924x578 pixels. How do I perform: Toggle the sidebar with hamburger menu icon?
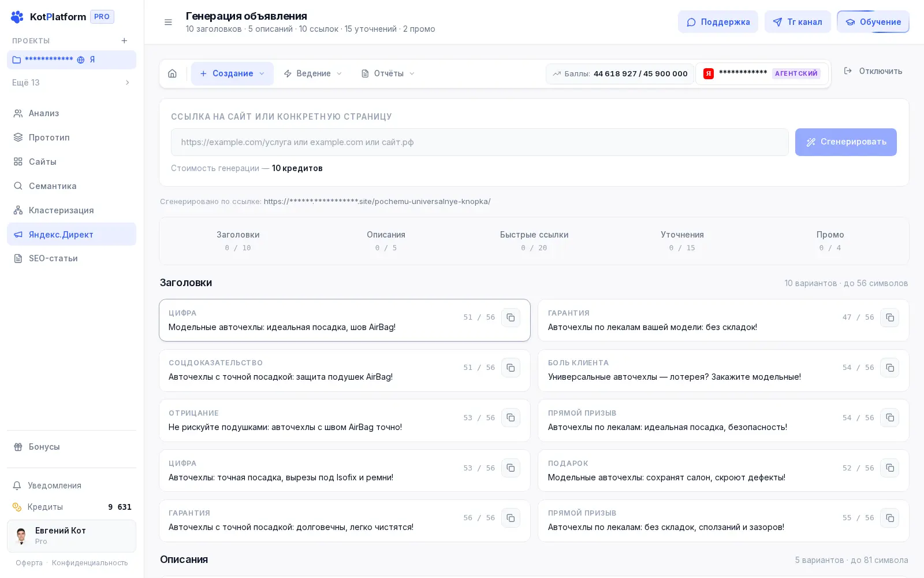point(168,22)
